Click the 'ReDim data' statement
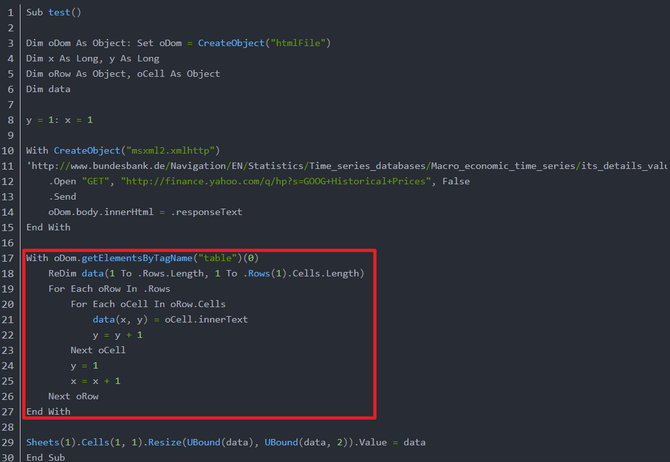Viewport: 670px width, 462px height. tap(206, 274)
